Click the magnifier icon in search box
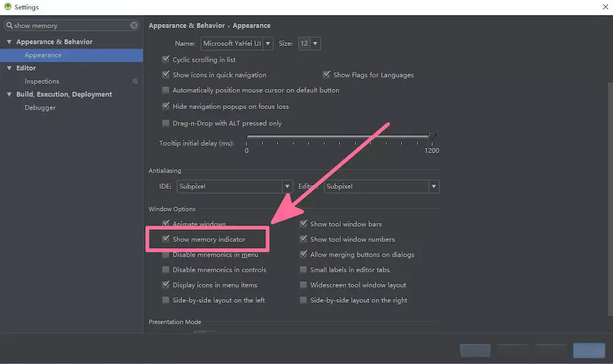This screenshot has height=364, width=613. (9, 25)
